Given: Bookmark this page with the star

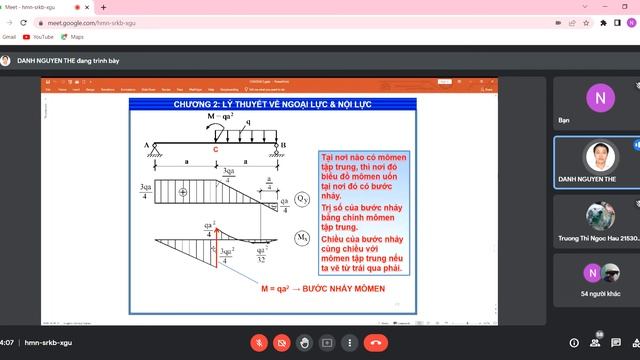Looking at the screenshot, I should (x=586, y=23).
